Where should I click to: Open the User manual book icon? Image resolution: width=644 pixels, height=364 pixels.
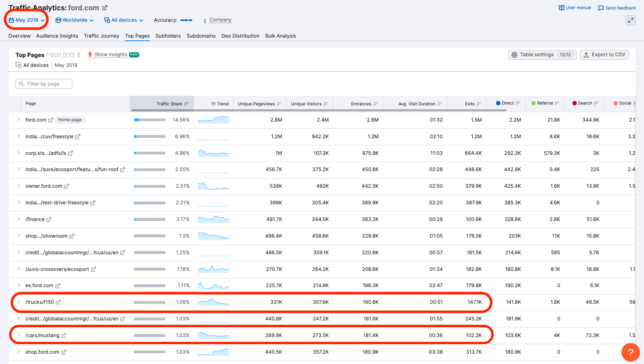coord(561,8)
